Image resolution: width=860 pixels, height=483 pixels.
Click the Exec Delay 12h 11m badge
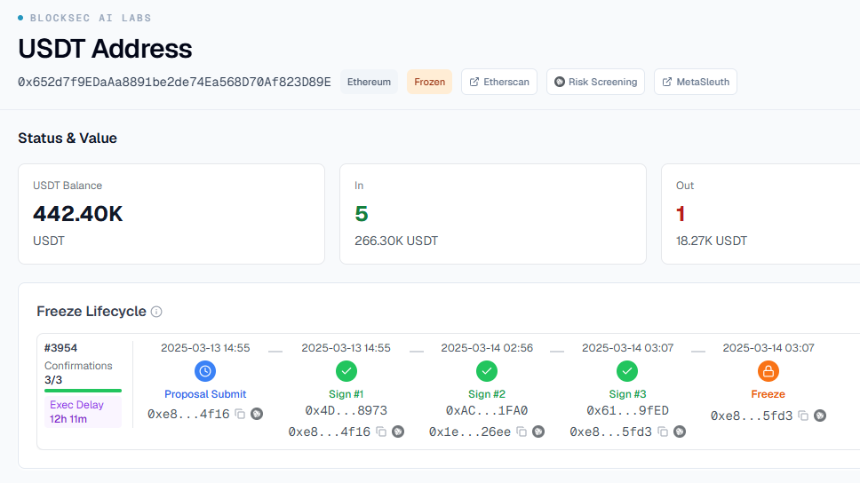pos(83,412)
